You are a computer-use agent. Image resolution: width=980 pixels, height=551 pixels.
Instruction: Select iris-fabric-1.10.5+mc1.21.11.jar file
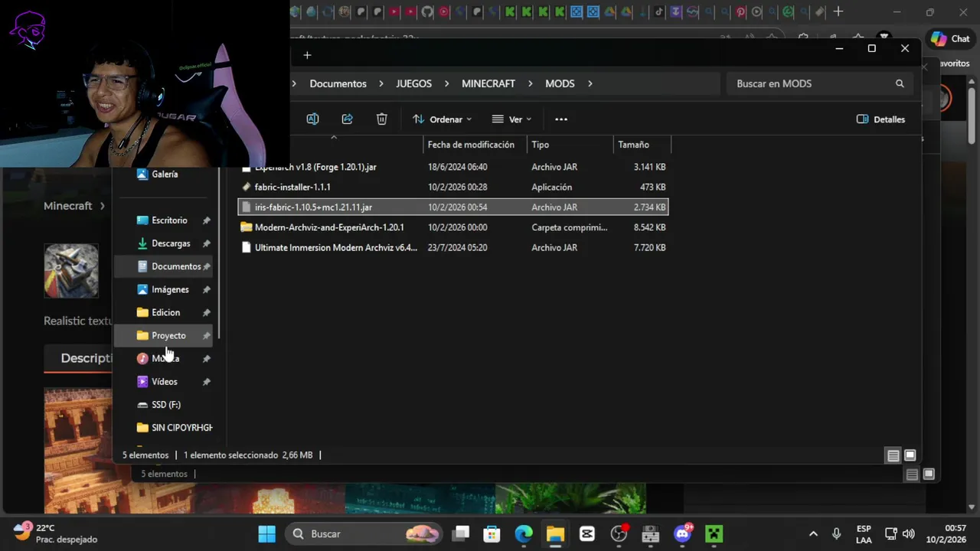453,207
